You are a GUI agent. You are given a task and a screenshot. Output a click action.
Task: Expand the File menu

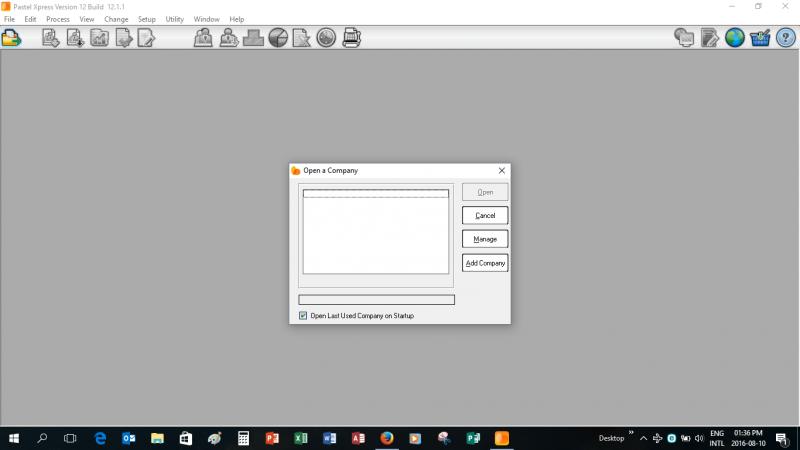click(x=9, y=19)
